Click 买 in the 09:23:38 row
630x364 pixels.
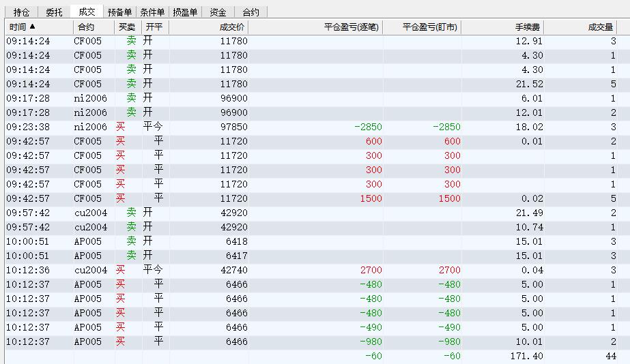coord(121,127)
